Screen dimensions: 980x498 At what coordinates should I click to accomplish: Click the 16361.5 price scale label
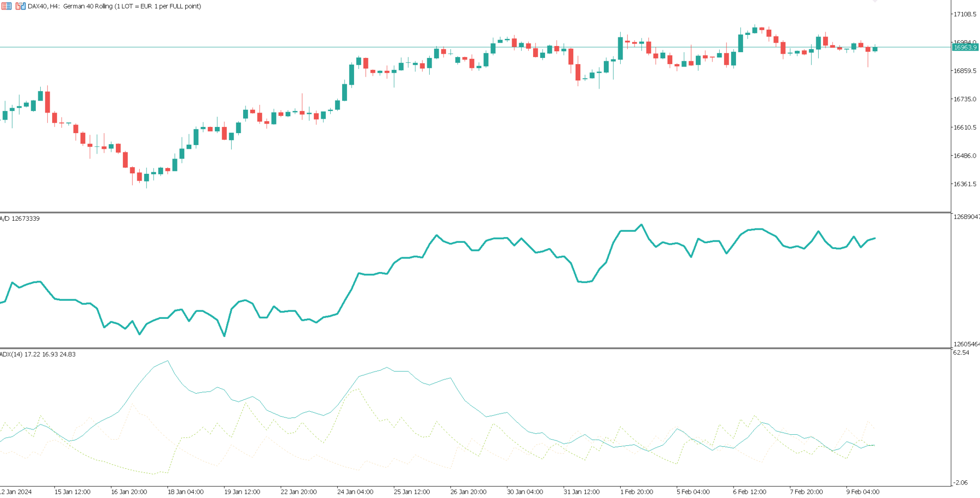(965, 184)
